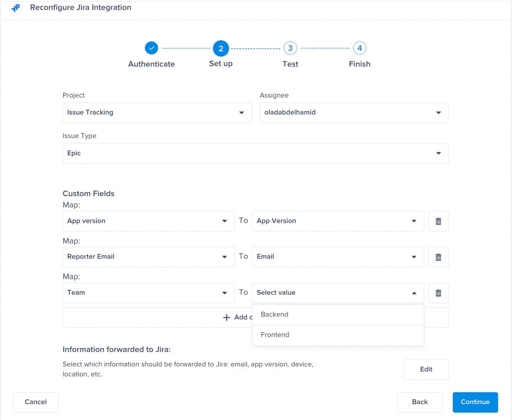Choose Backend from the dropdown list
Viewport: 512px width, 420px height.
point(275,315)
